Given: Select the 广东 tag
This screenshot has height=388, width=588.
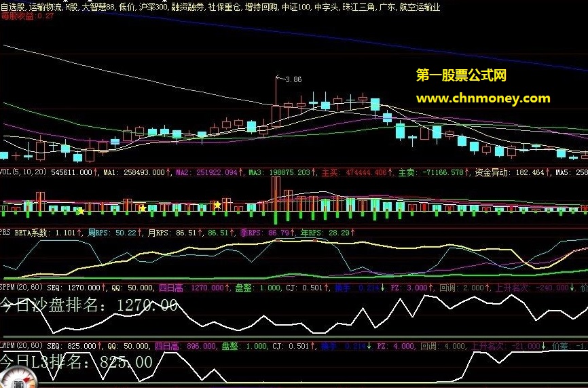Looking at the screenshot, I should tap(388, 7).
